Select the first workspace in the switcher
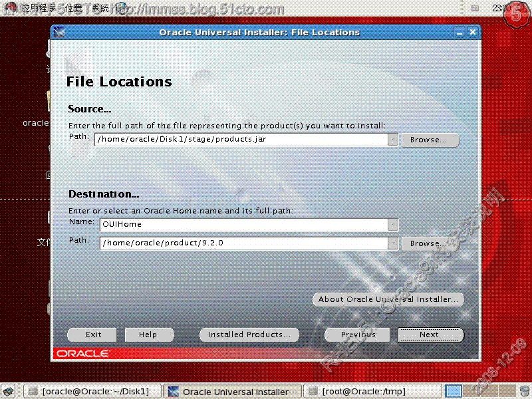The height and width of the screenshot is (399, 532). [453, 391]
